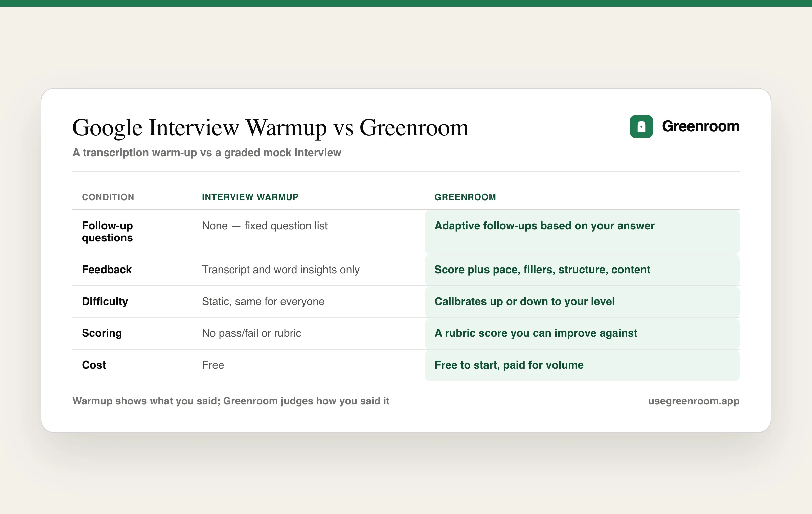Click 'None — fixed question list' cell
Image resolution: width=812 pixels, height=514 pixels.
tap(265, 226)
